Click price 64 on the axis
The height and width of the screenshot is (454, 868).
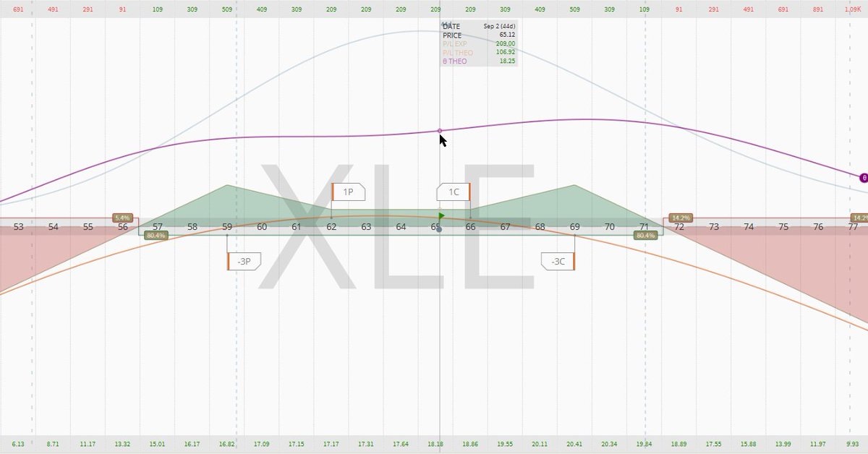401,227
